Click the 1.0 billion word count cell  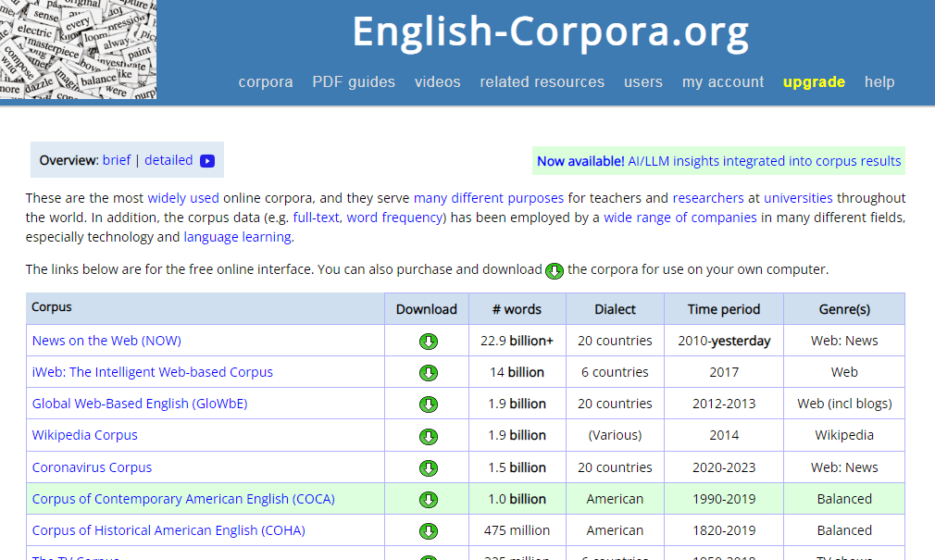517,499
